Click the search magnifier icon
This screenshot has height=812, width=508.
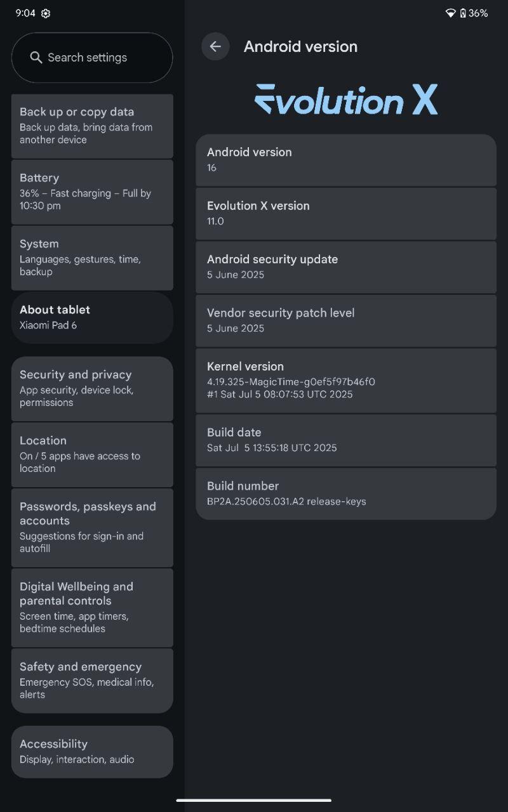36,57
